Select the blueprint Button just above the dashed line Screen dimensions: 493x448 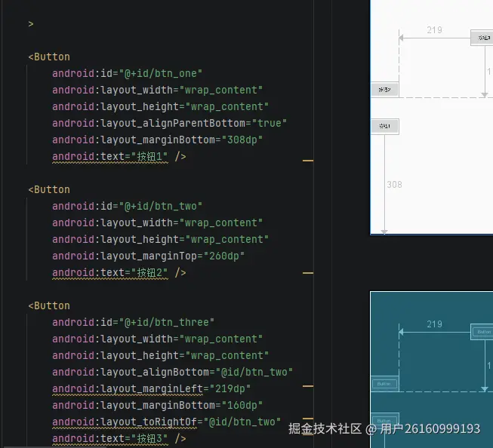click(385, 384)
